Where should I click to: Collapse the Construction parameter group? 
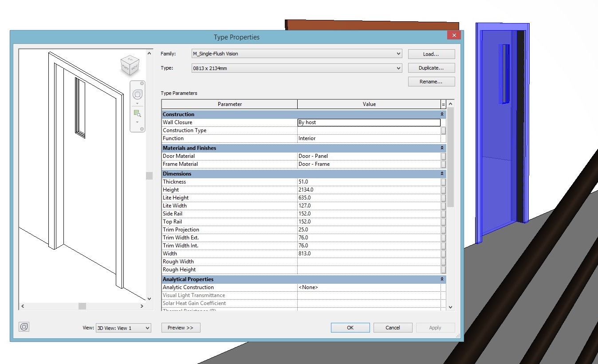click(x=442, y=114)
